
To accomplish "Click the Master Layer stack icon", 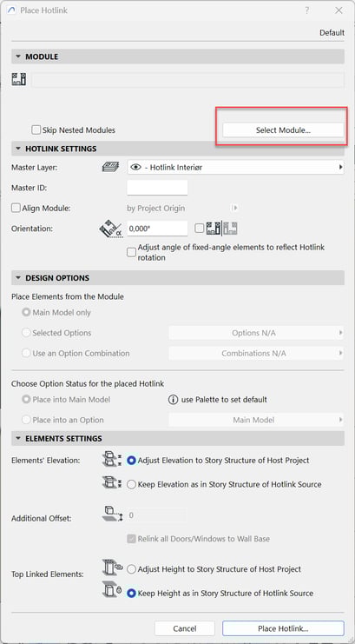I will pos(110,167).
